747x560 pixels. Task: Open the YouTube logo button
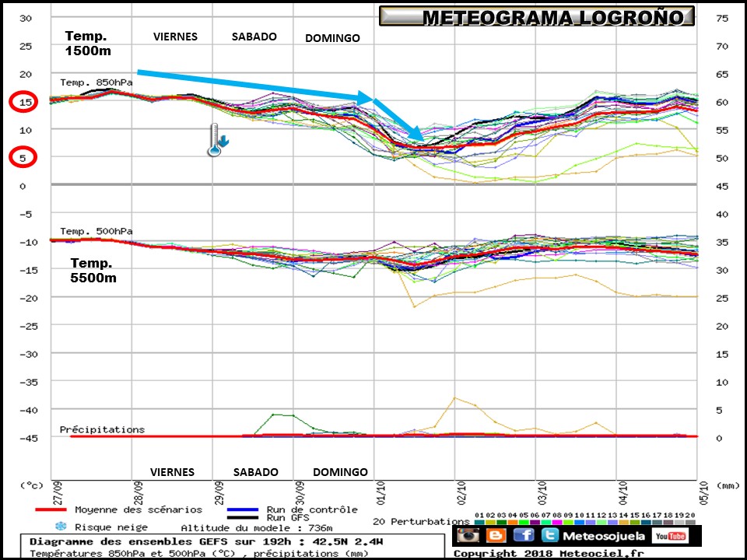669,536
